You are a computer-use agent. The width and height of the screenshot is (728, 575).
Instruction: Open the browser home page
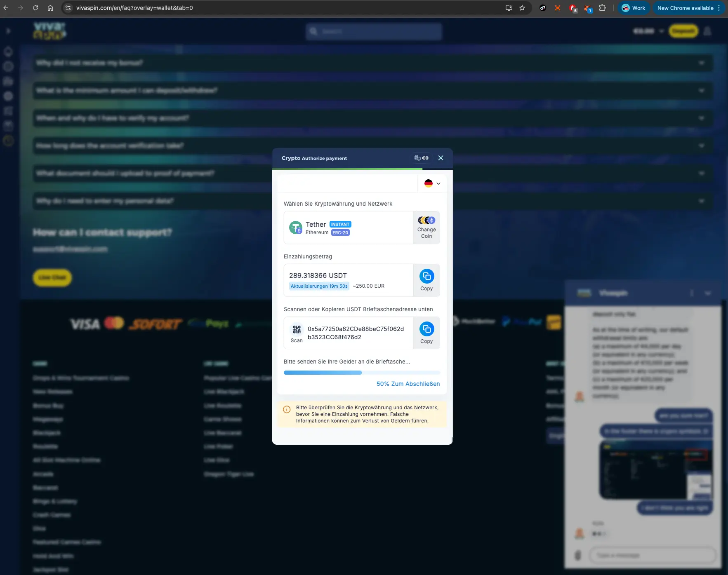pos(50,8)
